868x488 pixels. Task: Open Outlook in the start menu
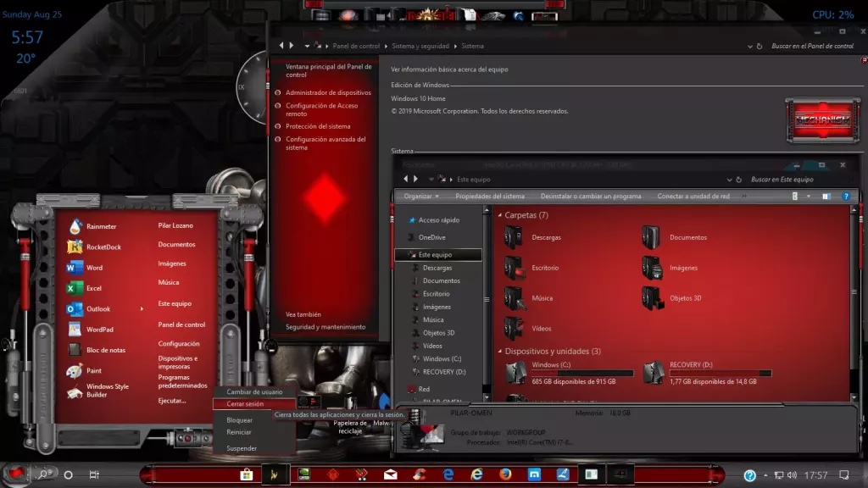[x=97, y=308]
